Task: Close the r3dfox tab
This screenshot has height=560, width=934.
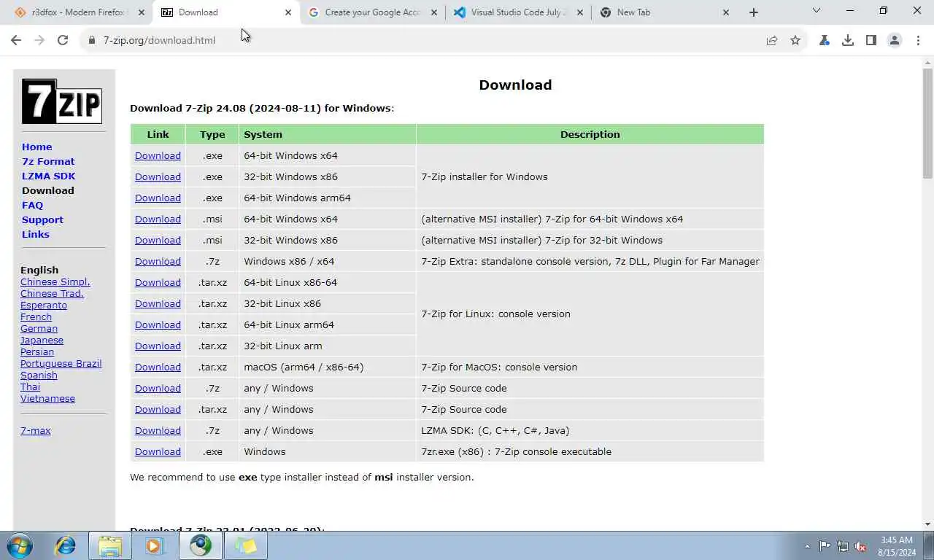Action: (142, 12)
